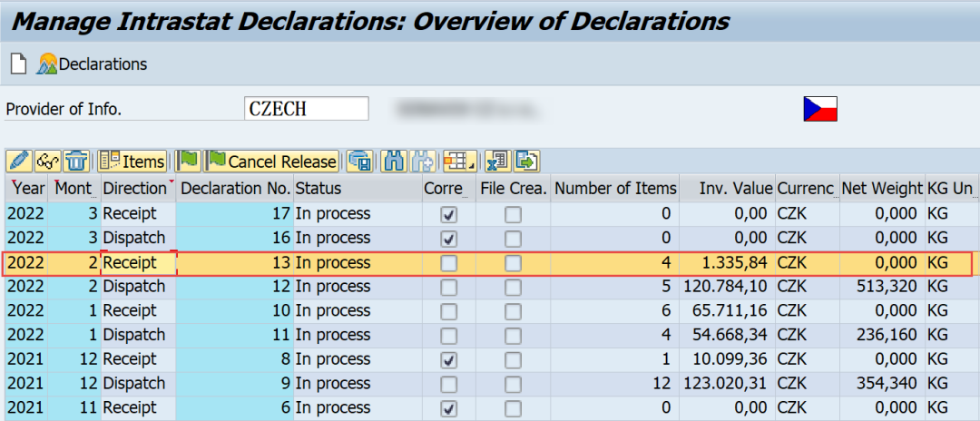Image resolution: width=980 pixels, height=421 pixels.
Task: Toggle File Created checkbox for declaration 10
Action: click(513, 312)
